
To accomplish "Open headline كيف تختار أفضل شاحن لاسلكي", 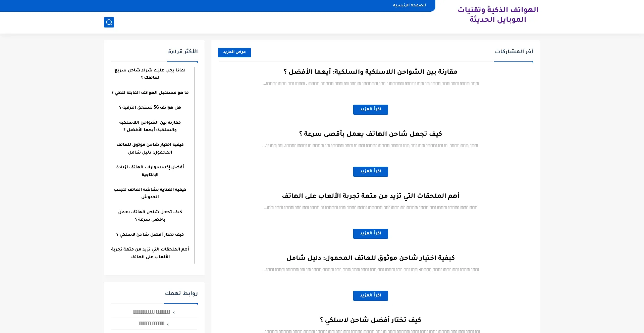I will coord(370,320).
